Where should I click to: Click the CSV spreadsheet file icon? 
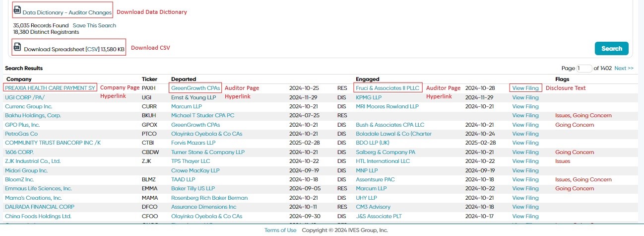tap(17, 47)
